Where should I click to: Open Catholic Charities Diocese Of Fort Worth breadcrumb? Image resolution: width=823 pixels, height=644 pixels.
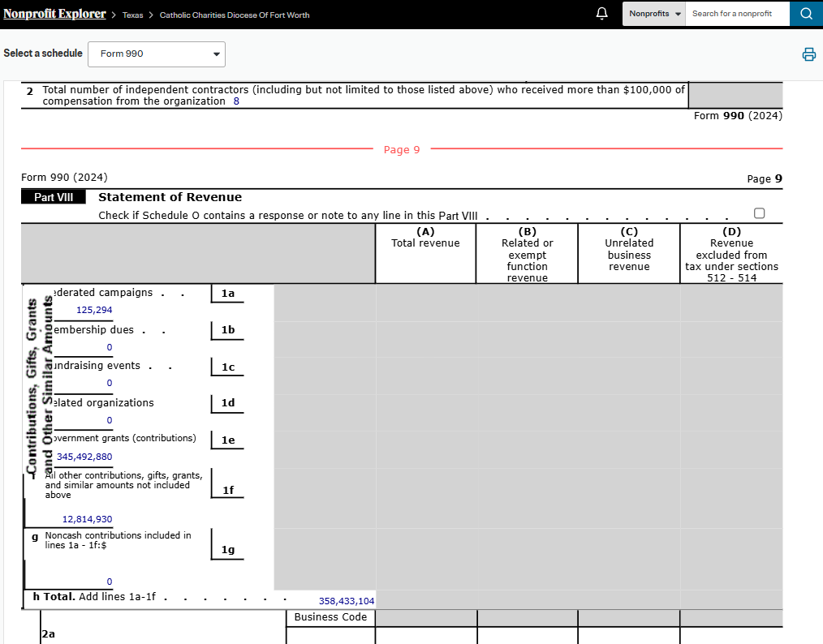tap(235, 15)
